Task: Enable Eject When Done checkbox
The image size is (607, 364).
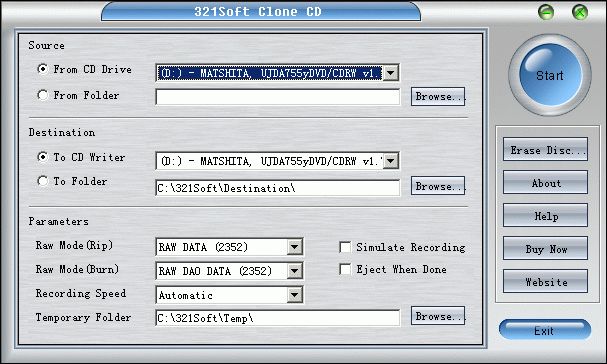Action: point(345,269)
